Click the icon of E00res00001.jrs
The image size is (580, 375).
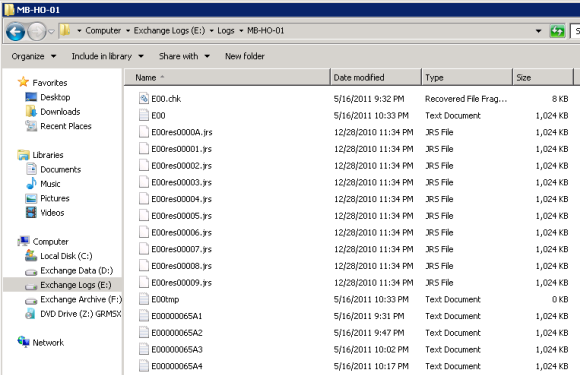click(144, 149)
